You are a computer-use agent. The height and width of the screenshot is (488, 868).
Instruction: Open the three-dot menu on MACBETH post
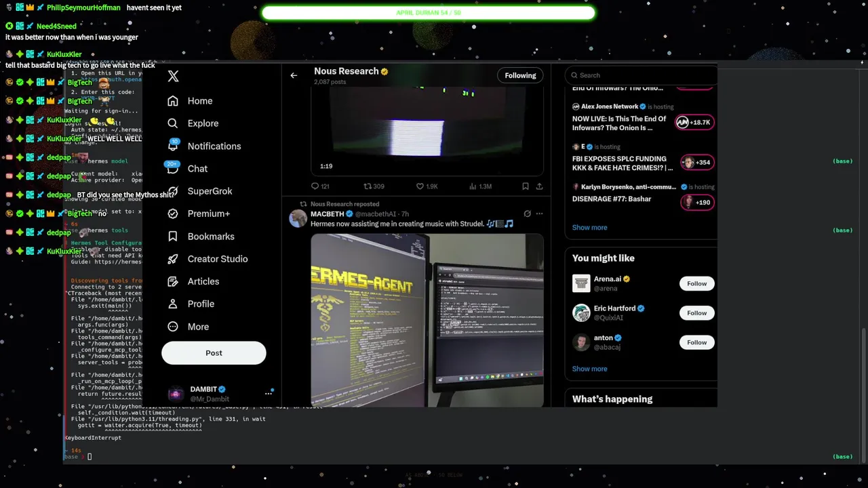(x=539, y=214)
